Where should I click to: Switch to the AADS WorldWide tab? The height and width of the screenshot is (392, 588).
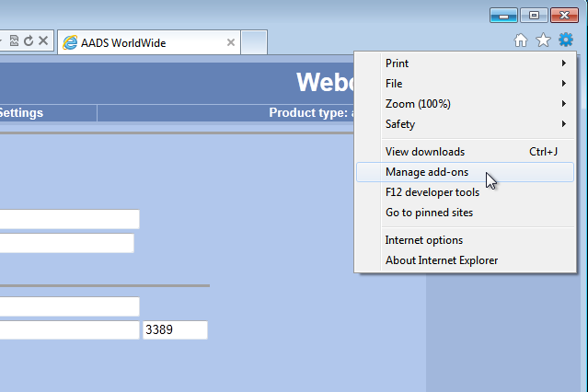[x=138, y=42]
